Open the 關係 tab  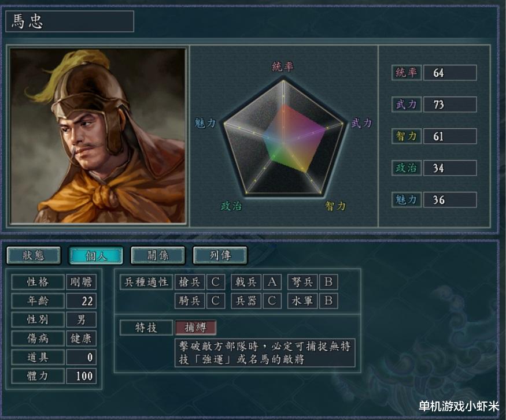point(158,255)
